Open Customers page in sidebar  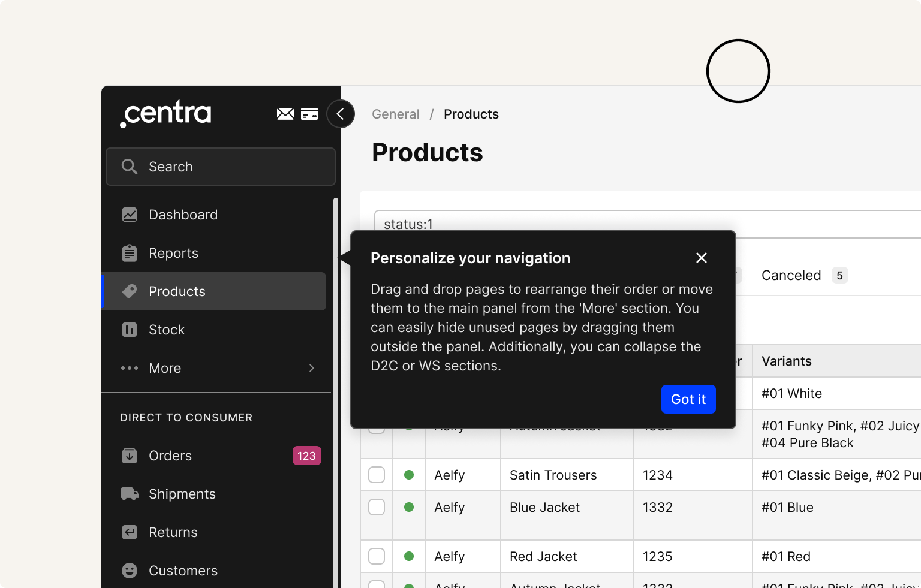183,571
